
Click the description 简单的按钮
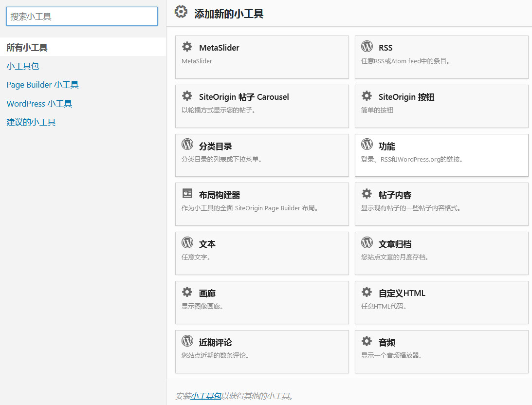pos(377,110)
